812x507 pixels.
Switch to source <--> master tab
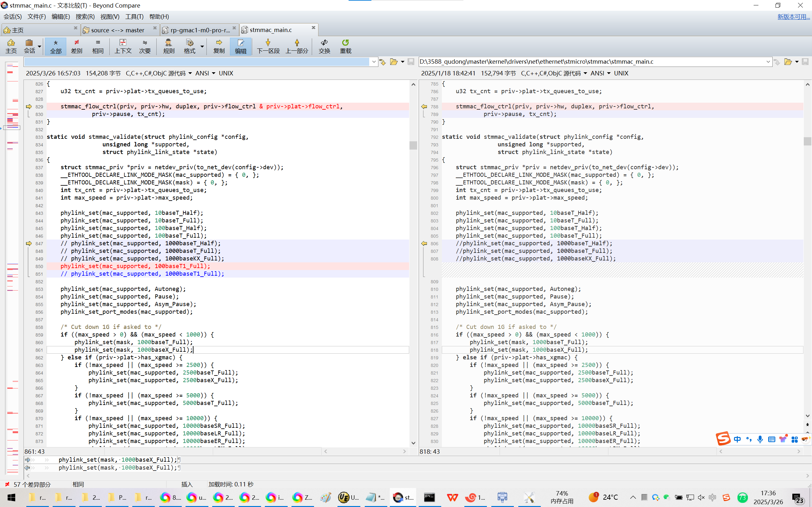click(x=117, y=30)
